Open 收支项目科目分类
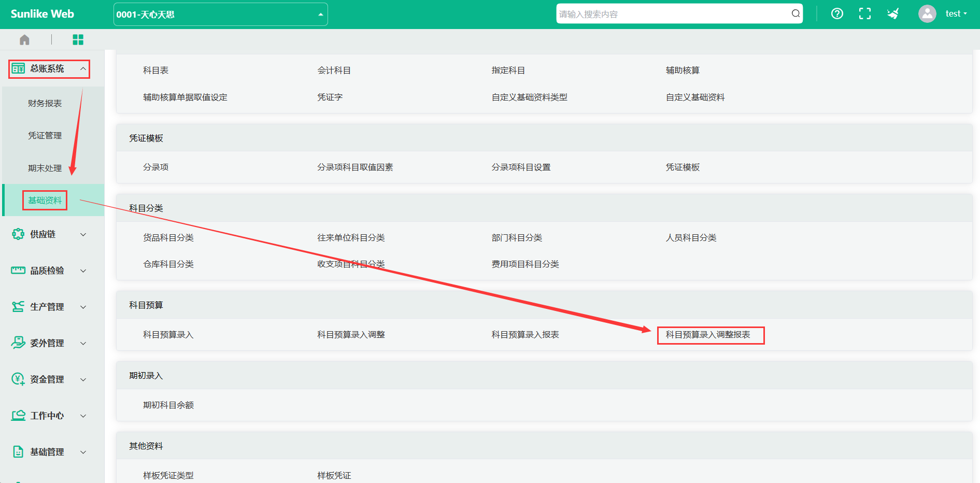This screenshot has height=483, width=980. [351, 264]
